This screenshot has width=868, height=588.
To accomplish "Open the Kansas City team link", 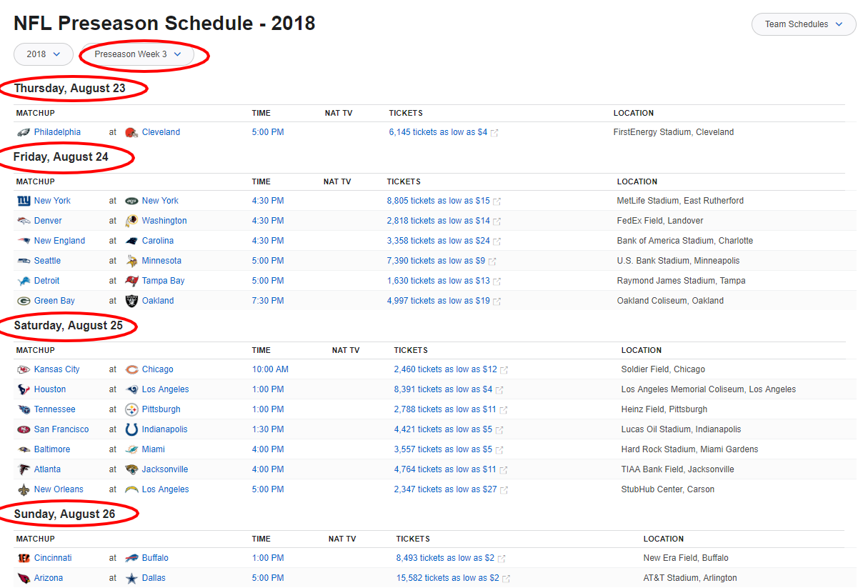I will point(57,369).
